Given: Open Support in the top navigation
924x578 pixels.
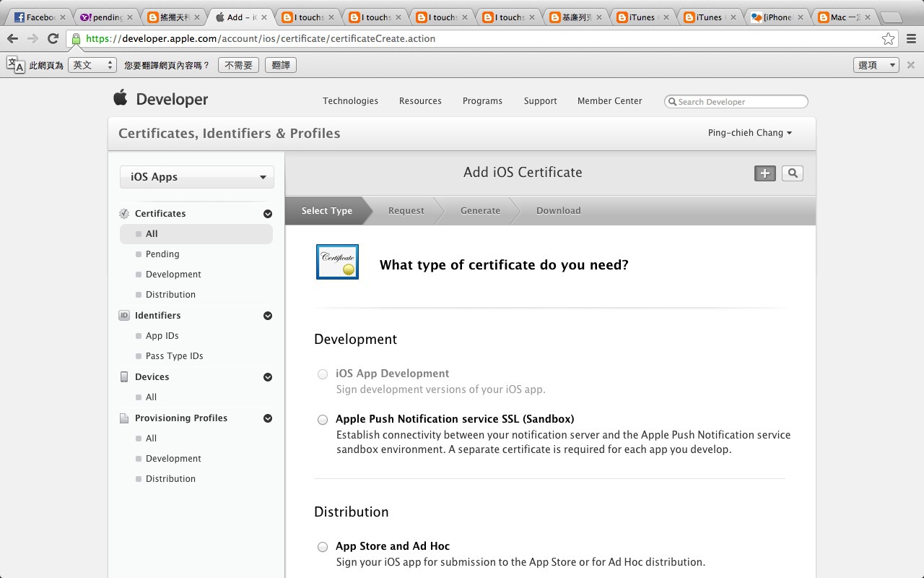Looking at the screenshot, I should click(541, 101).
